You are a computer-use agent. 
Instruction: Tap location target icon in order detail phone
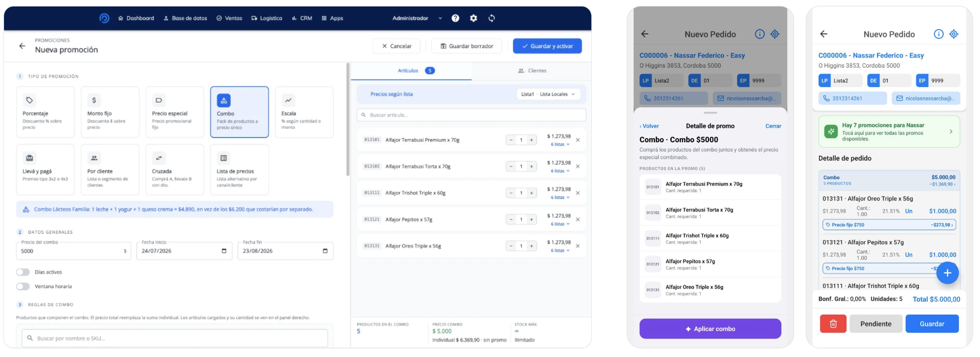click(x=953, y=34)
